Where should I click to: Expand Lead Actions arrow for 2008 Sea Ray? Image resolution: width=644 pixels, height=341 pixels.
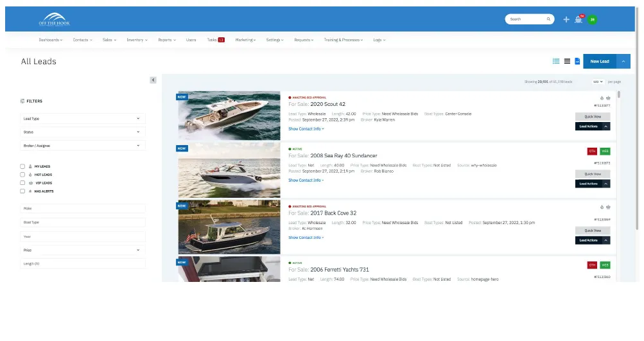click(606, 184)
